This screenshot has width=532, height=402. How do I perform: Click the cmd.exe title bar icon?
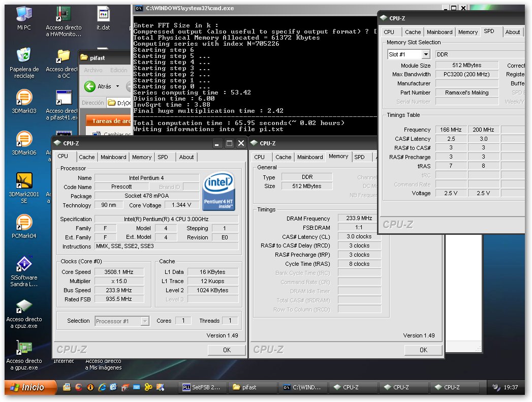(139, 9)
